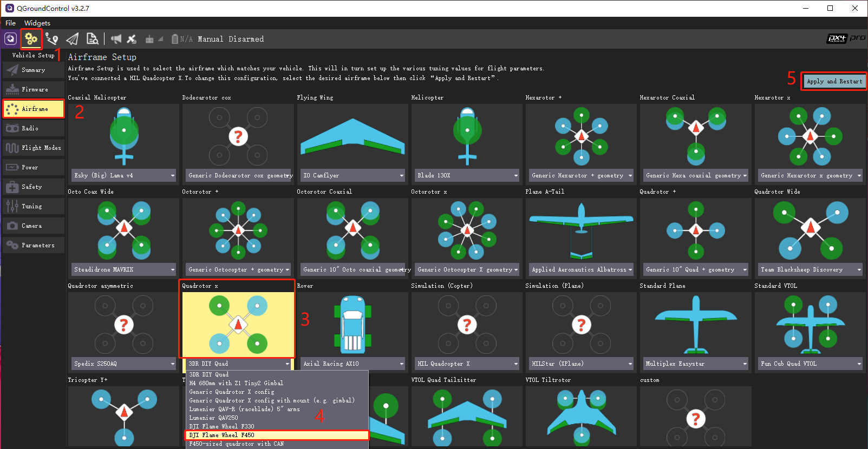Image resolution: width=868 pixels, height=449 pixels.
Task: Click the Apply and Restart button
Action: pos(834,81)
